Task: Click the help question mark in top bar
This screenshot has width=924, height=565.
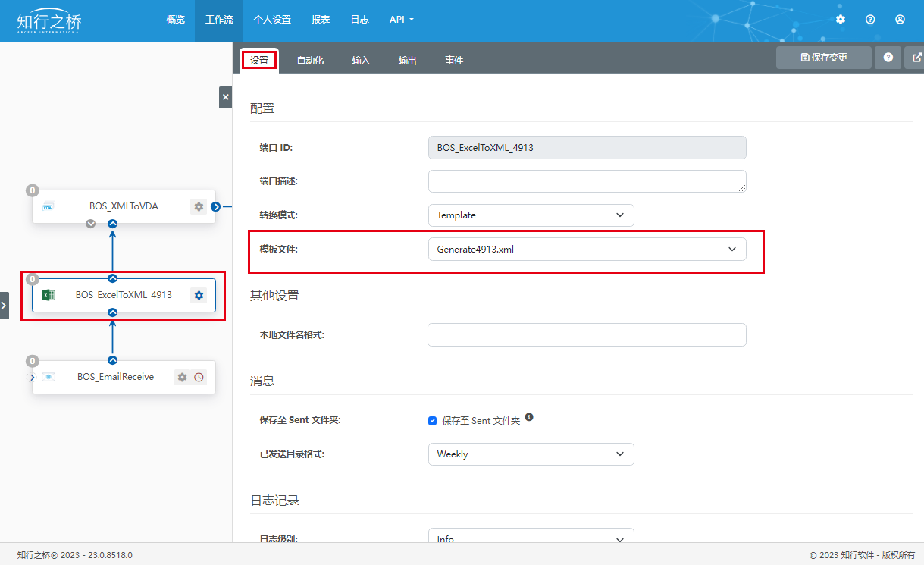Action: [x=870, y=20]
